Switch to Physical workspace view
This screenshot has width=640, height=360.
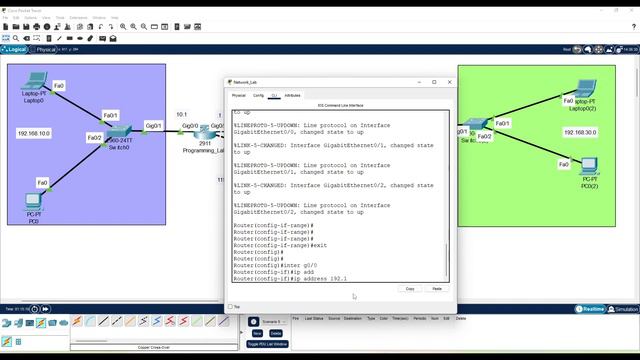[x=43, y=49]
